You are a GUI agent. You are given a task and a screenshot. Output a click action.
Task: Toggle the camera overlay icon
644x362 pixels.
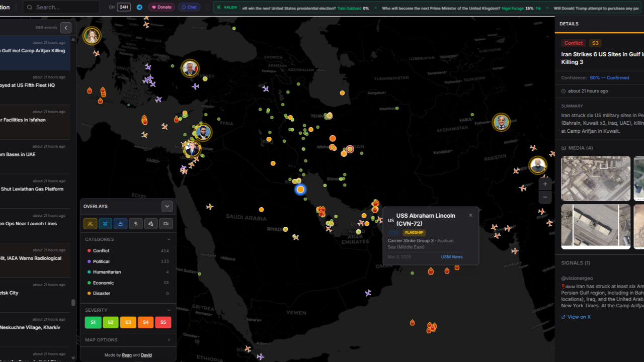tap(166, 224)
